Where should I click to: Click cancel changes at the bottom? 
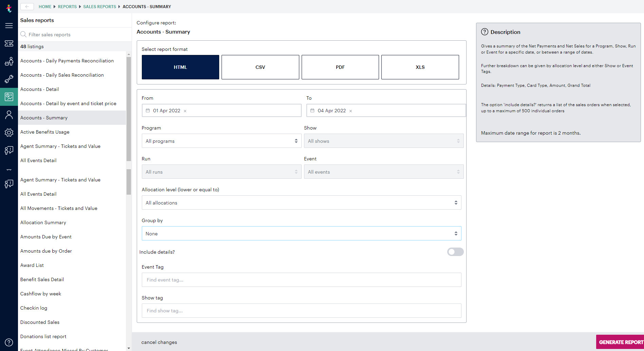[159, 342]
